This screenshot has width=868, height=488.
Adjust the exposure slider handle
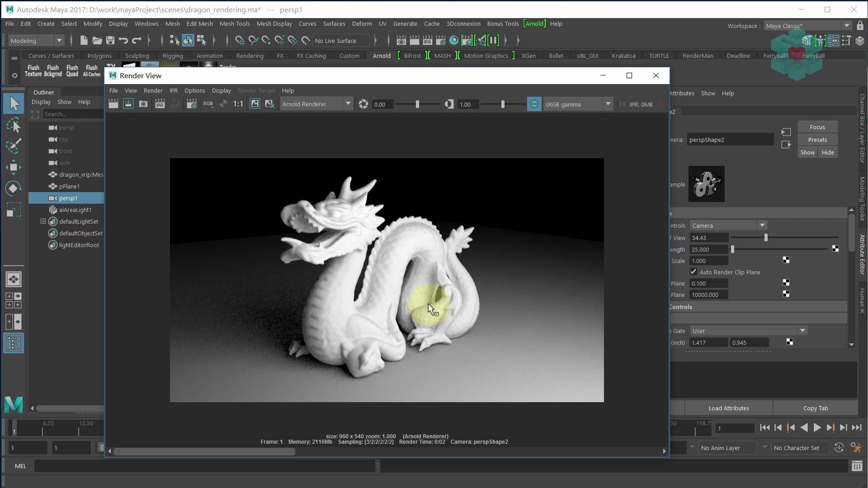click(x=417, y=104)
